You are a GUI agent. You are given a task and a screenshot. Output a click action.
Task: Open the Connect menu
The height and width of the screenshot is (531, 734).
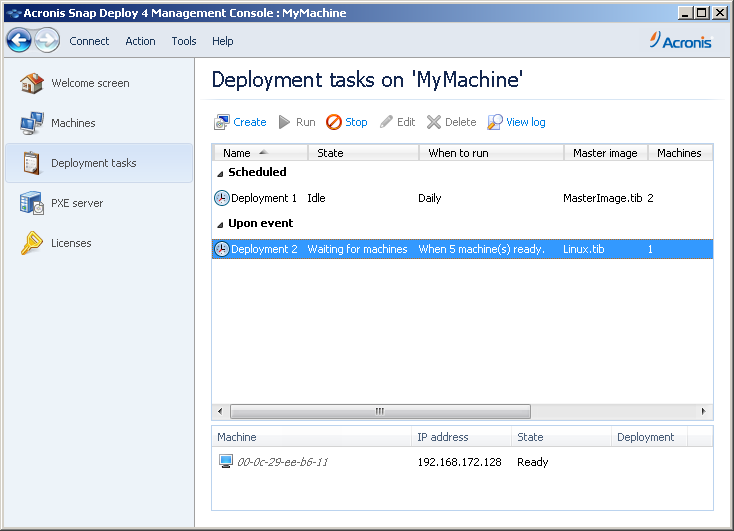point(89,41)
